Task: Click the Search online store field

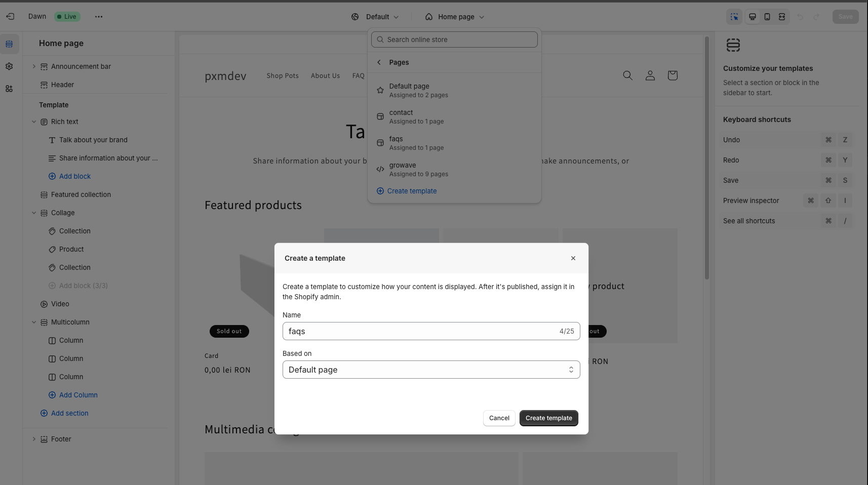Action: click(x=454, y=39)
